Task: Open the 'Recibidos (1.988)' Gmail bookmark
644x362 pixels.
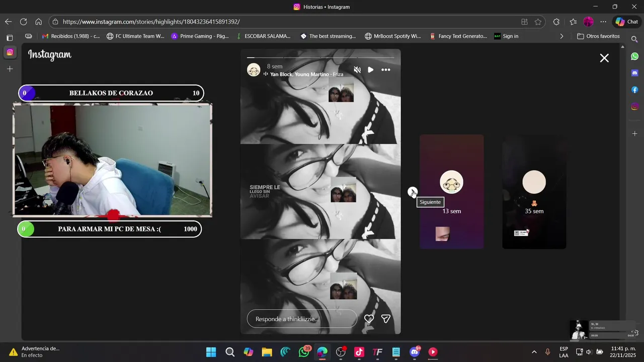Action: [71, 36]
